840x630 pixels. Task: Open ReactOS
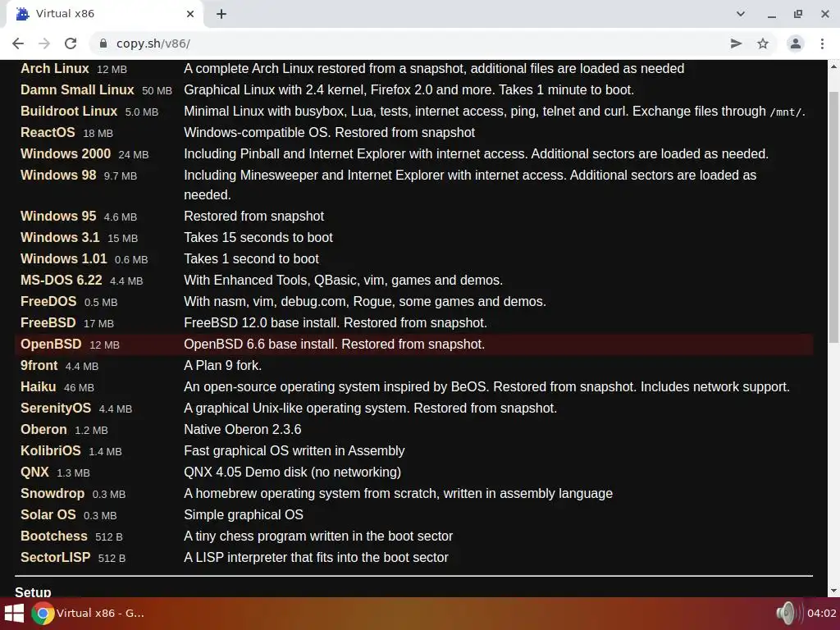click(48, 132)
